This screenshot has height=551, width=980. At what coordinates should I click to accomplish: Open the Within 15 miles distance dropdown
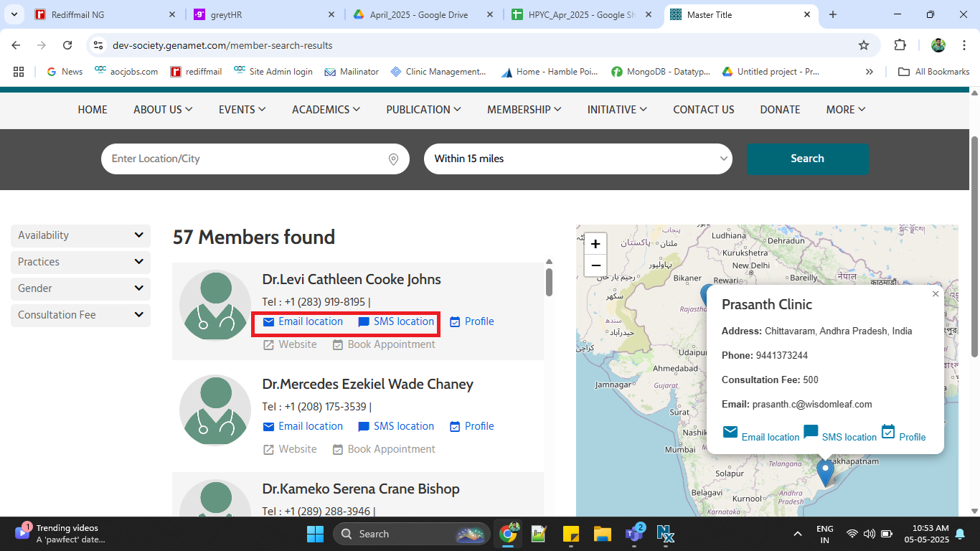[578, 159]
